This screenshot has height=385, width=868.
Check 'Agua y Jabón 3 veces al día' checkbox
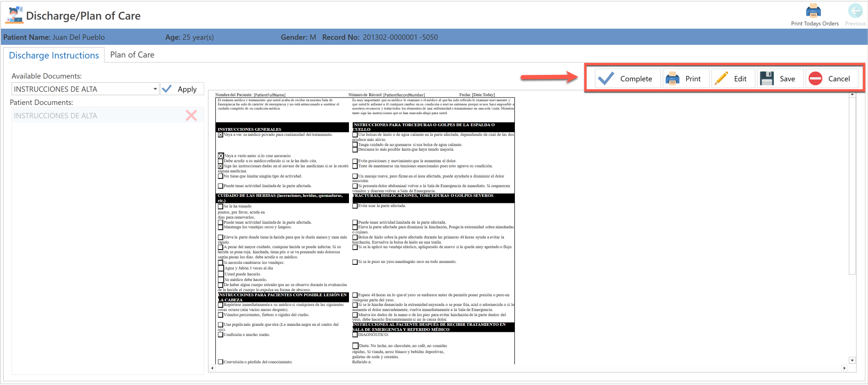point(220,268)
